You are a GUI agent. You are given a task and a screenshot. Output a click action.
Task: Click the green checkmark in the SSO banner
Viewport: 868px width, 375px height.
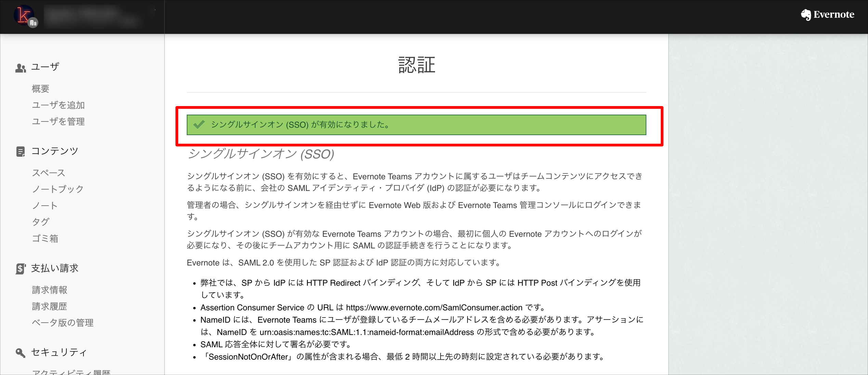pos(199,125)
